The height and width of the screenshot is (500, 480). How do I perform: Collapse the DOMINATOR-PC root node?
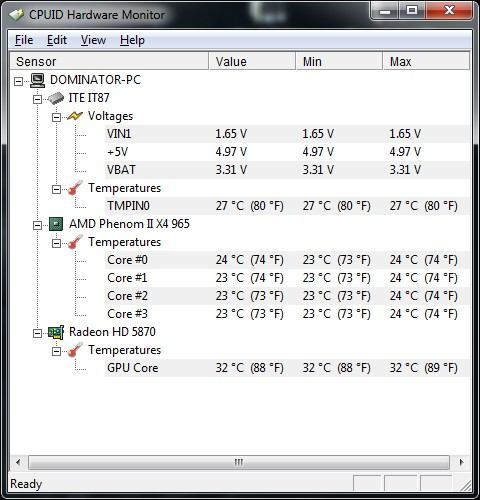[19, 81]
